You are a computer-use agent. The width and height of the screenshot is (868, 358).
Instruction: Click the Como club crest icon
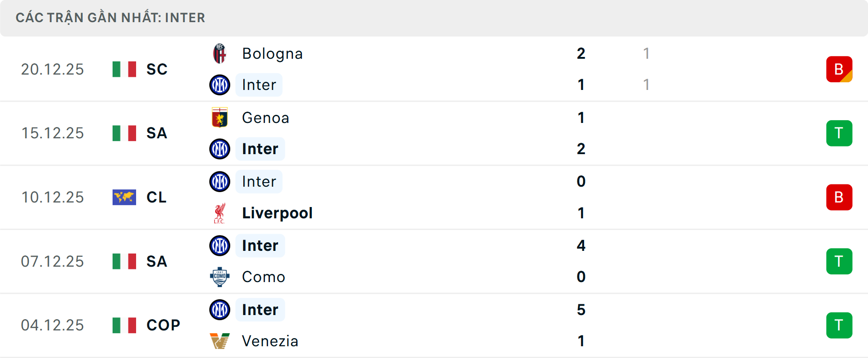point(220,277)
